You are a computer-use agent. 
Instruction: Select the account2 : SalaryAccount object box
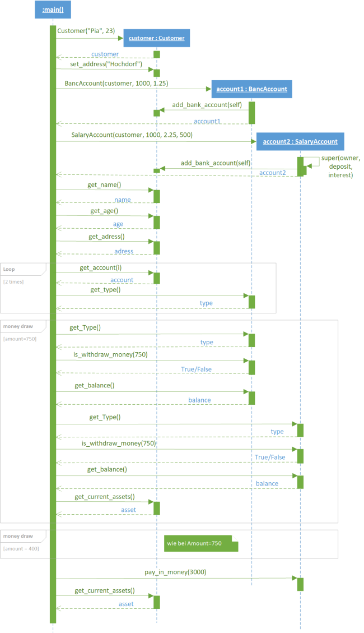tap(300, 141)
